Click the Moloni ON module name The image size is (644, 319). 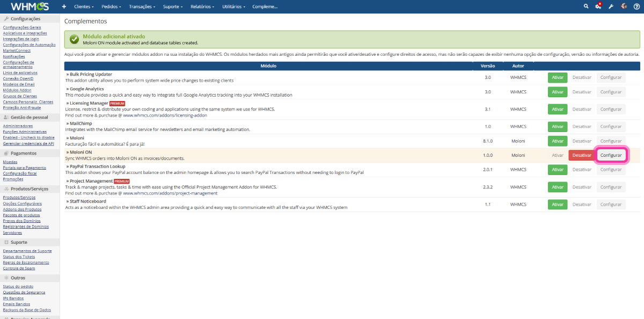pyautogui.click(x=80, y=153)
